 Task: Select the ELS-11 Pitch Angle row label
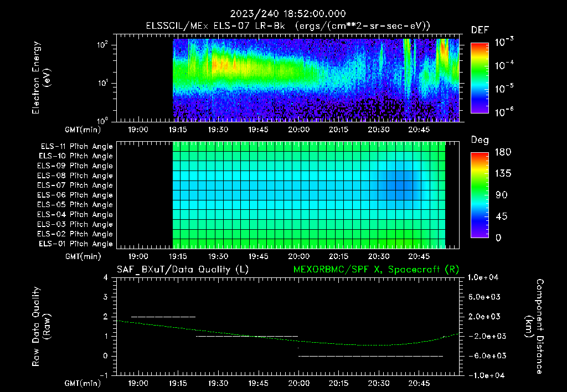coord(76,147)
